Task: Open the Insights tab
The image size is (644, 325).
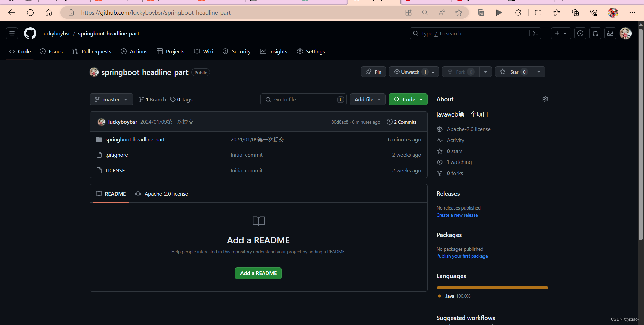Action: tap(274, 51)
